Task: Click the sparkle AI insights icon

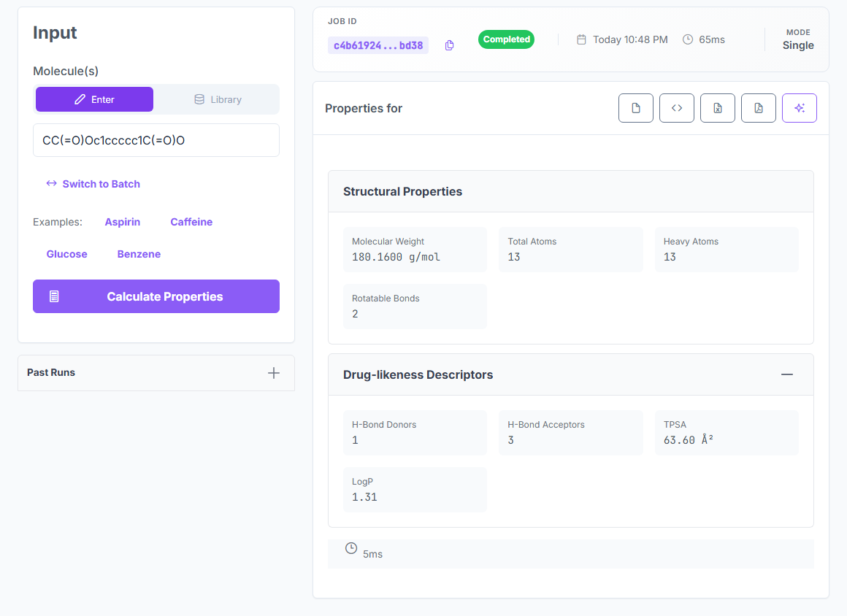Action: click(x=800, y=108)
